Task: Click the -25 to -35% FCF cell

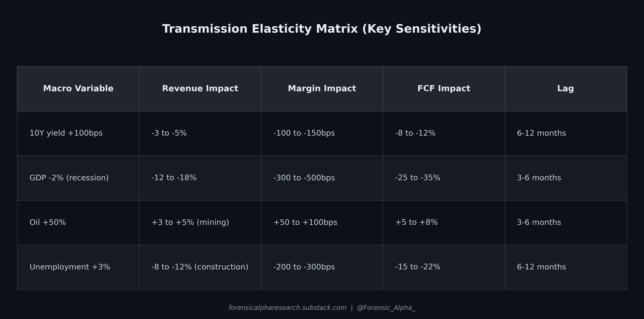Action: [x=444, y=178]
